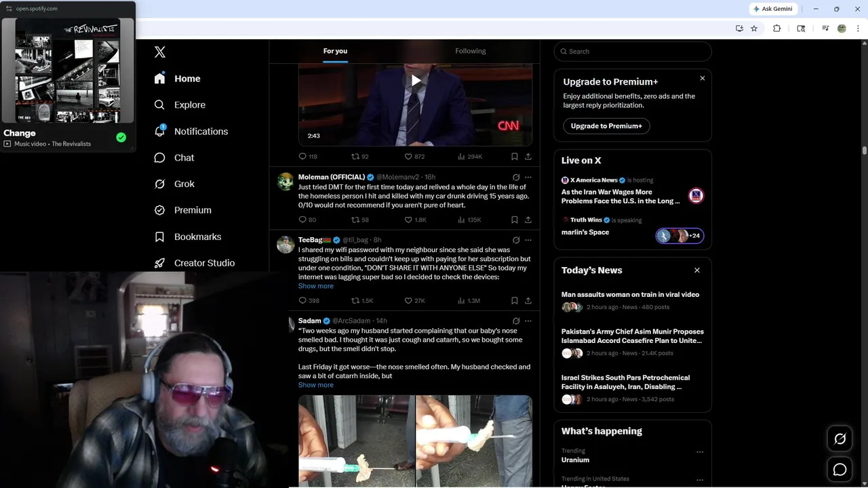Image resolution: width=868 pixels, height=488 pixels.
Task: Like Moleman's post
Action: coord(415,220)
